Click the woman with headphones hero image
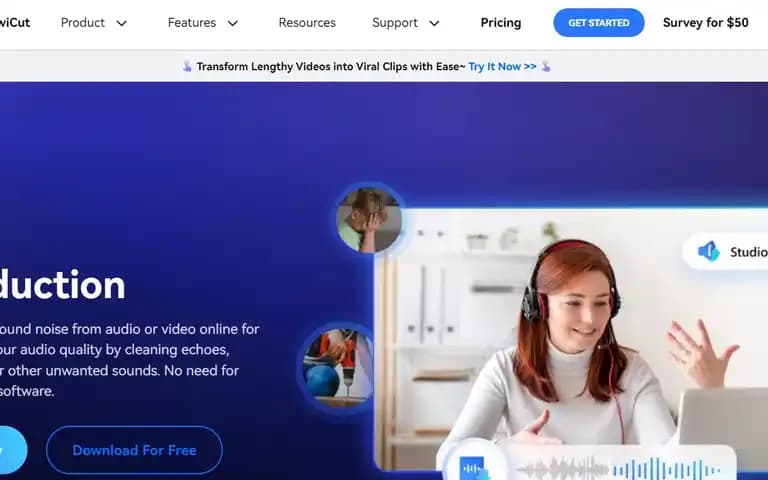Viewport: 768px width, 480px height. pos(571,338)
